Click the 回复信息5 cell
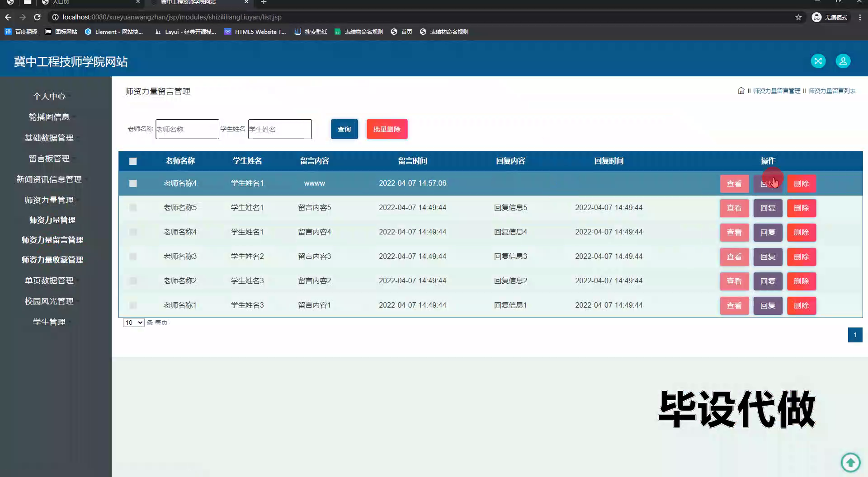 pyautogui.click(x=510, y=208)
